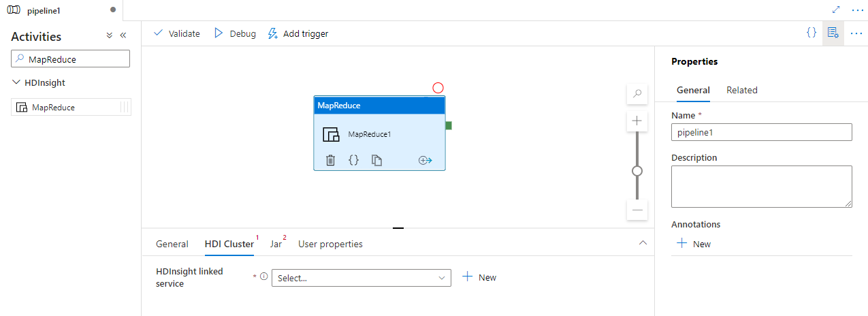The image size is (868, 316).
Task: Collapse the activity settings panel chevron
Action: pyautogui.click(x=642, y=243)
